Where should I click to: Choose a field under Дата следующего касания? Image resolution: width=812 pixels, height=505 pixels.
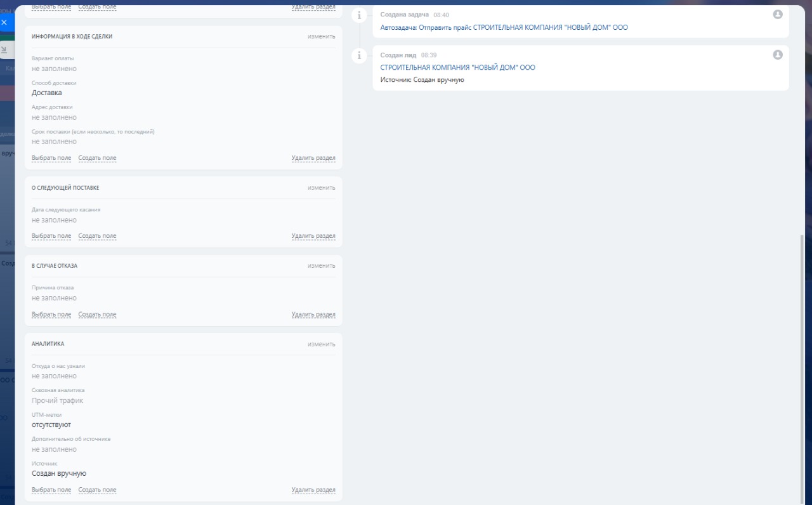coord(51,236)
